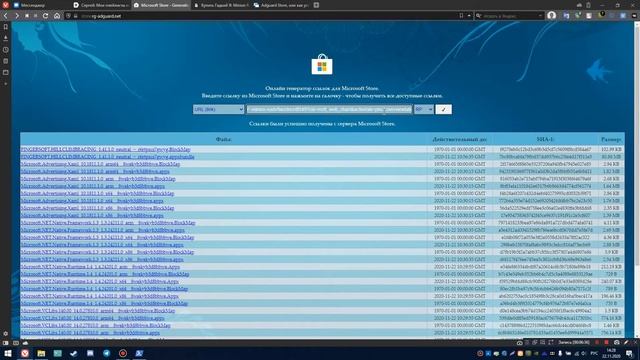
Task: Open Microsoft.Advertising.Xaml arm64 BlockMap link
Action: click(100, 164)
